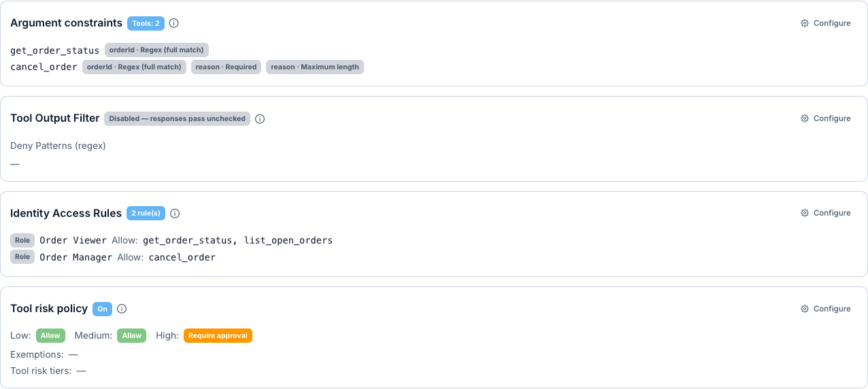
Task: Click the Low risk 'Allow' badge
Action: pos(50,335)
